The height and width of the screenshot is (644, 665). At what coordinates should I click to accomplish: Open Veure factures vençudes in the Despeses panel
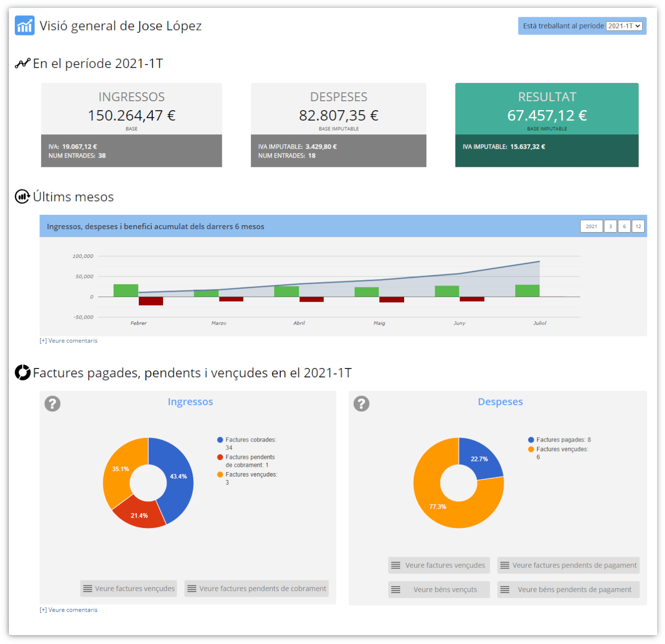coord(439,565)
